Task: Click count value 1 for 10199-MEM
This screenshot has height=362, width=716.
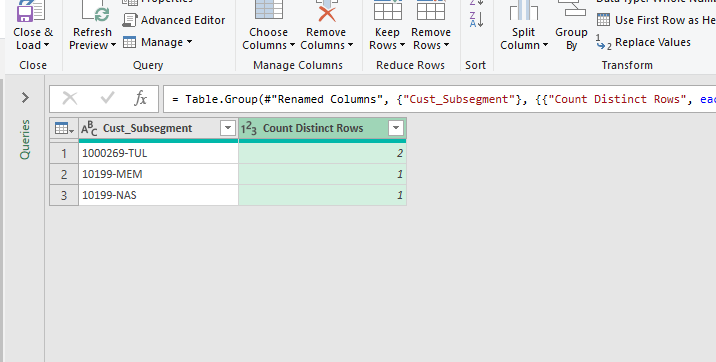Action: 322,174
